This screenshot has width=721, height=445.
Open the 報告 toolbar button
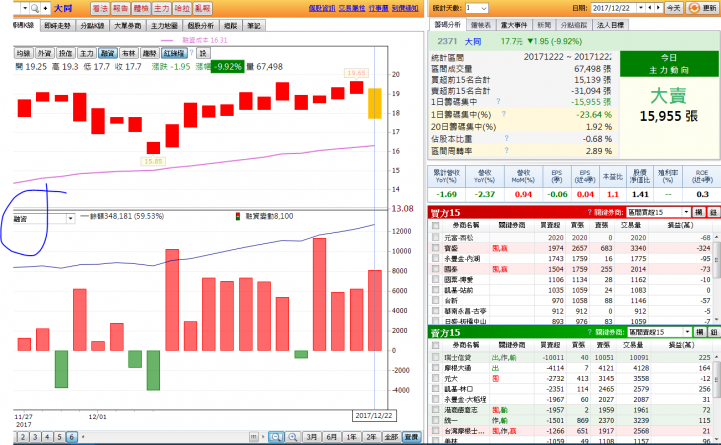pos(120,8)
